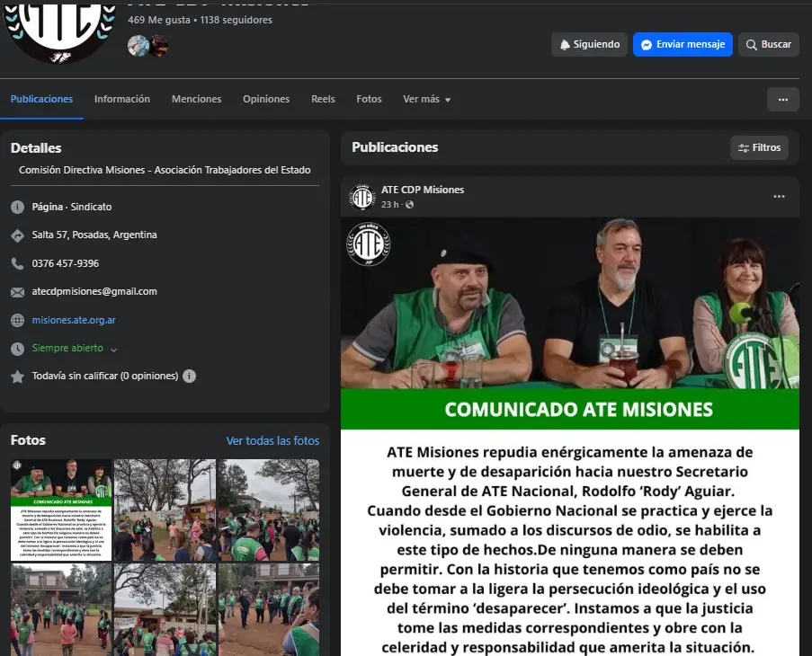Switch to the Publicaciones tab
The width and height of the screenshot is (812, 656).
point(42,99)
